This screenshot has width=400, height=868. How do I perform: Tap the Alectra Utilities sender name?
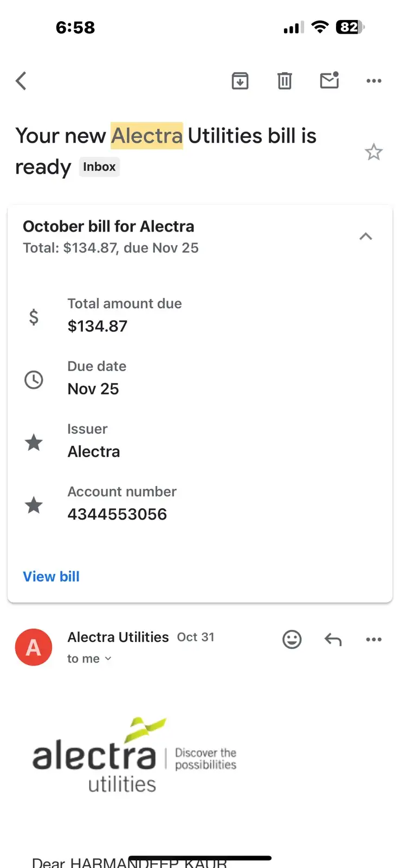click(x=118, y=637)
